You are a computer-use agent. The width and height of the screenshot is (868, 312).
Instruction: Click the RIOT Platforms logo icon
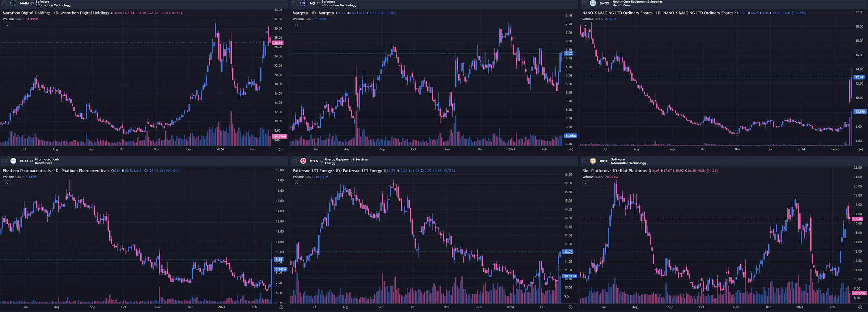click(x=593, y=161)
